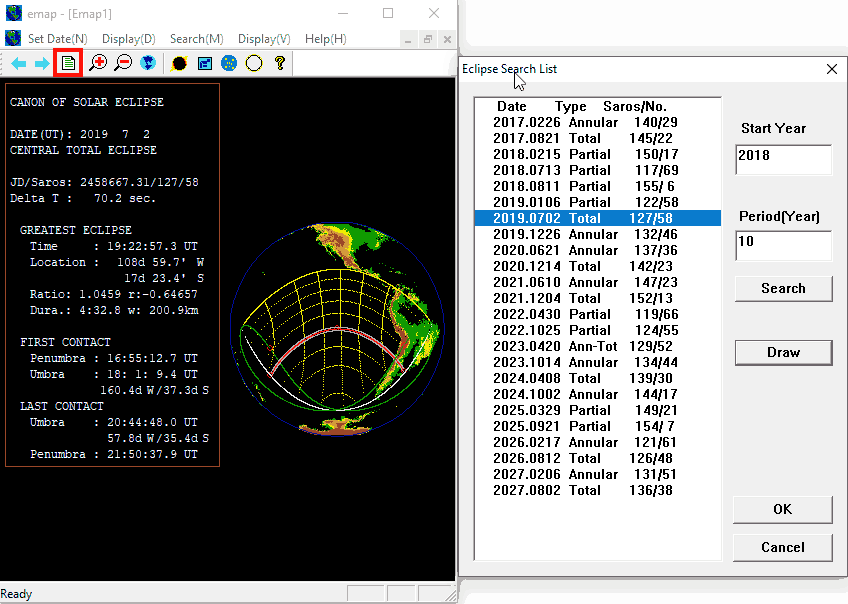This screenshot has width=848, height=604.
Task: Open the Display(D) menu
Action: coord(129,39)
